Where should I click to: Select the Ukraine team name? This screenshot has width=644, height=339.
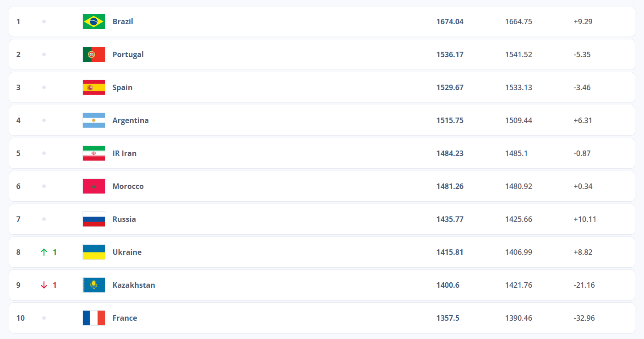127,252
